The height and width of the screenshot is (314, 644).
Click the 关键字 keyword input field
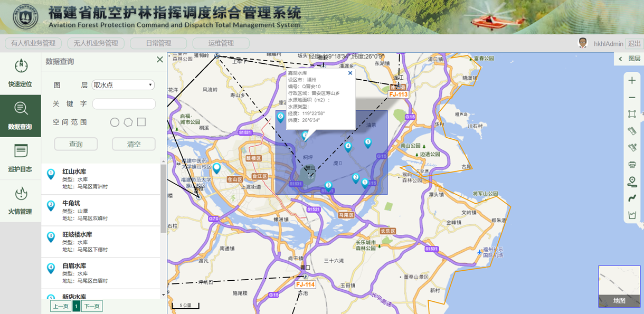124,104
